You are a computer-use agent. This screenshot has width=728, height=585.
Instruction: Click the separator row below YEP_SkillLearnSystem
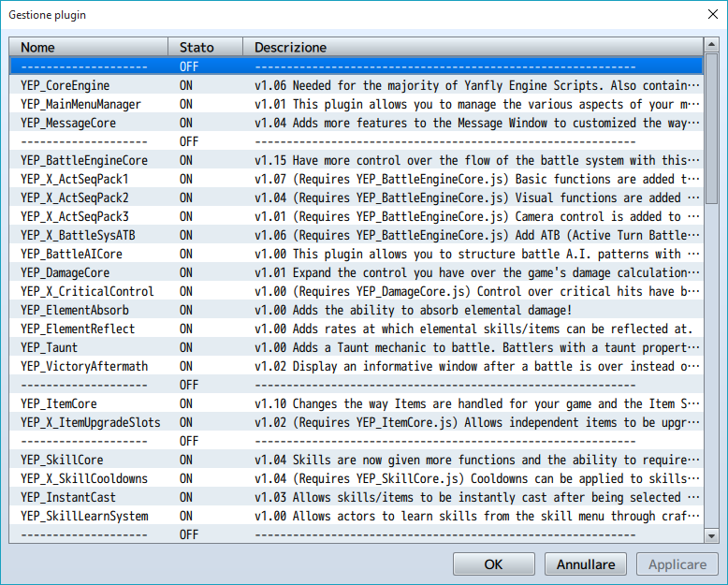pos(357,534)
